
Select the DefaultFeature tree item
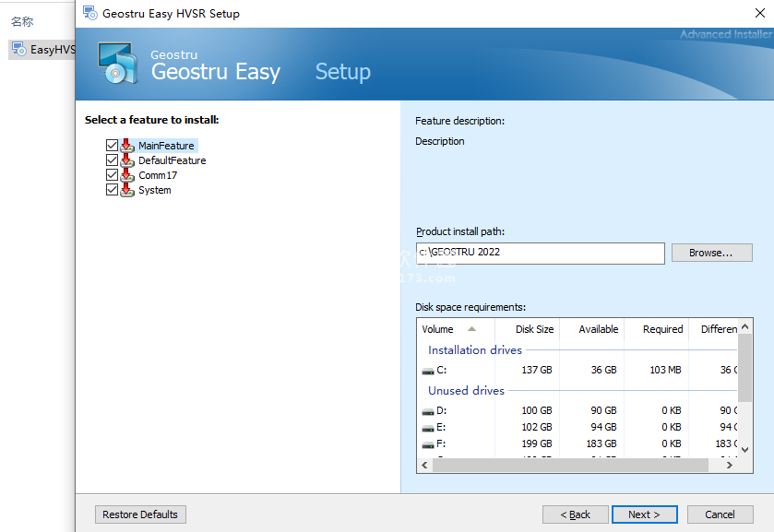pos(172,160)
